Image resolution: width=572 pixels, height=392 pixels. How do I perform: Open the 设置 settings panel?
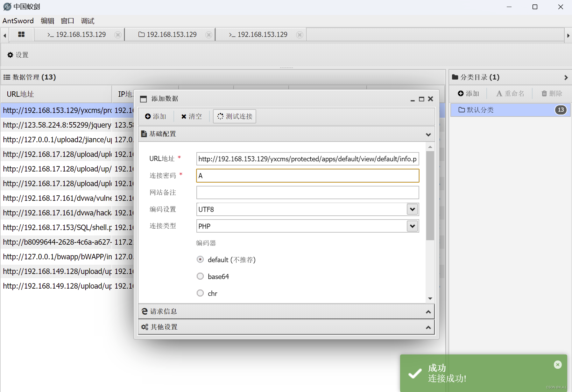pyautogui.click(x=18, y=55)
